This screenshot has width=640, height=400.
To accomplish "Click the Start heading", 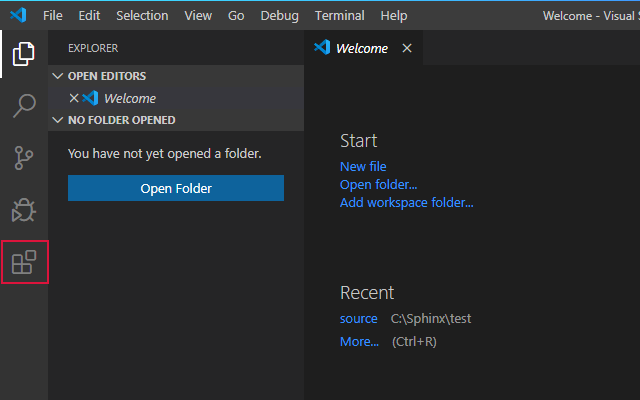I will point(358,140).
